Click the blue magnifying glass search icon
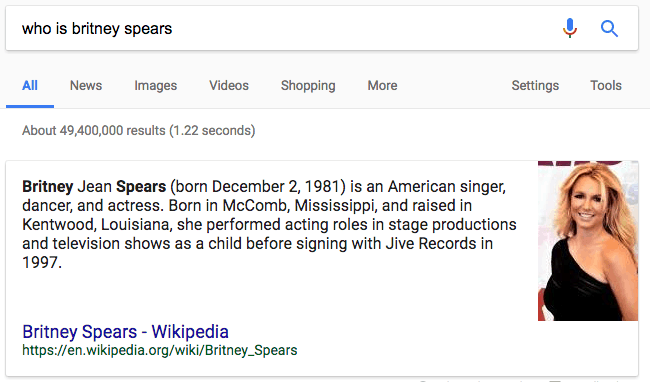The image size is (650, 382). [x=609, y=29]
